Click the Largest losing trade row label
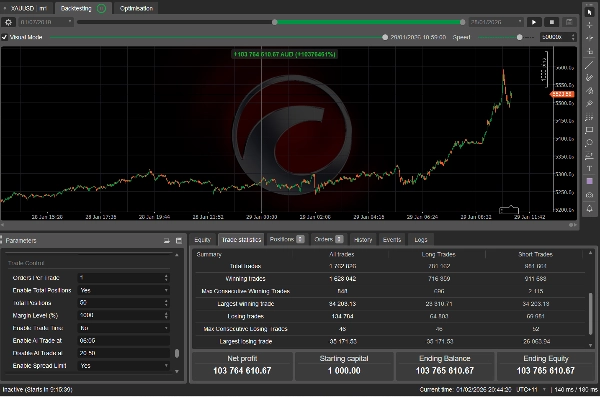Viewport: 600px width, 397px height. pos(246,341)
